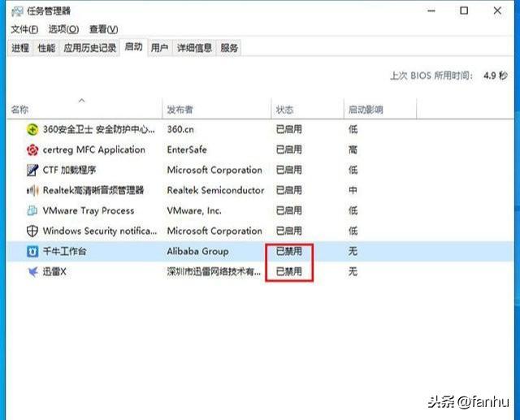The height and width of the screenshot is (420, 520).
Task: Click 已禁用 status in the 千牛工作台 row
Action: (x=289, y=251)
